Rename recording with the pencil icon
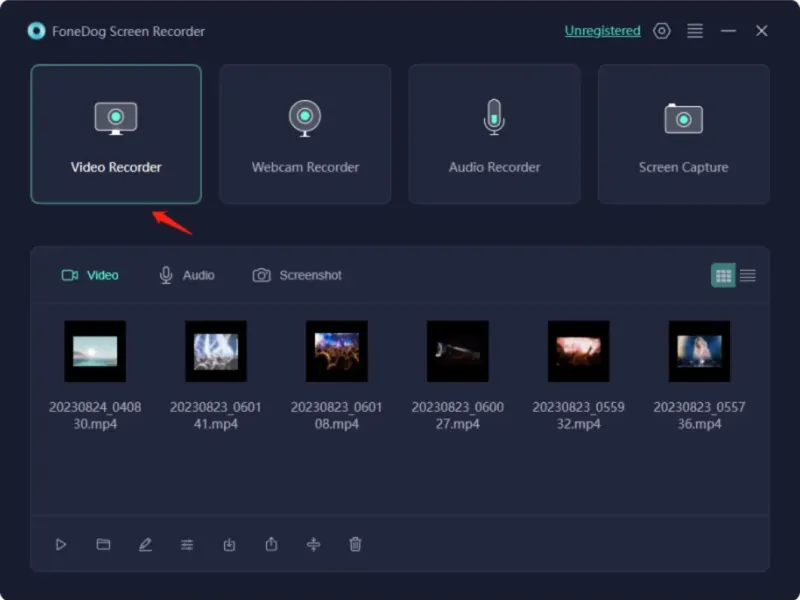 click(145, 544)
